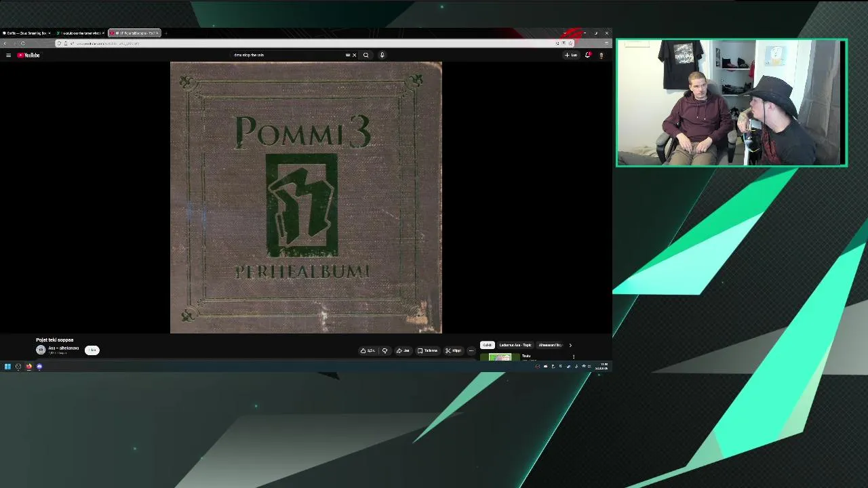The height and width of the screenshot is (488, 868).
Task: Dislike the video with thumbs down
Action: (384, 350)
